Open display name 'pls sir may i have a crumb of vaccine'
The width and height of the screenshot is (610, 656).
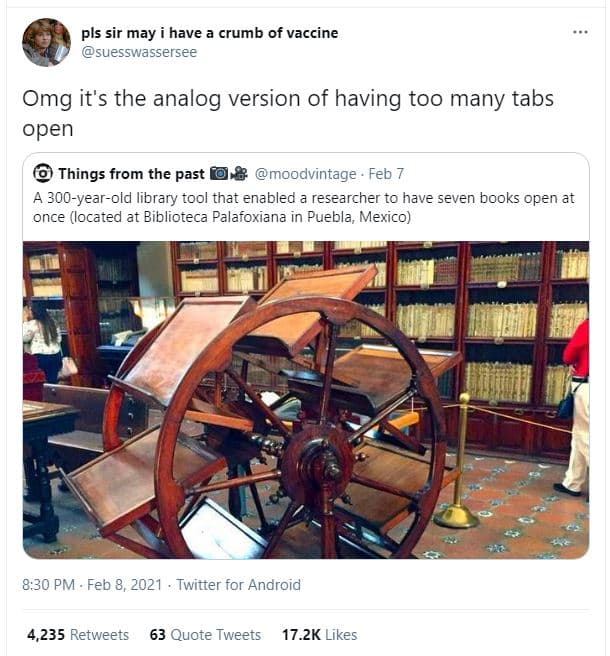pos(210,33)
